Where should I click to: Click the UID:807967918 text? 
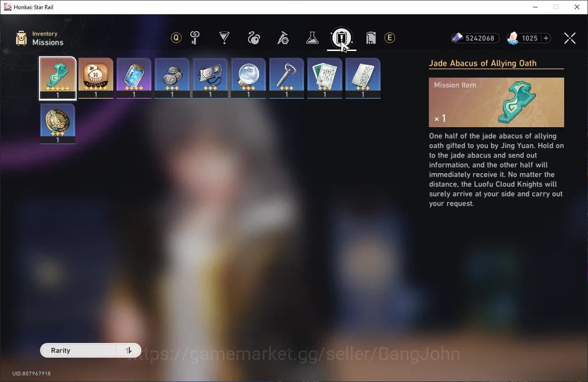tap(32, 374)
